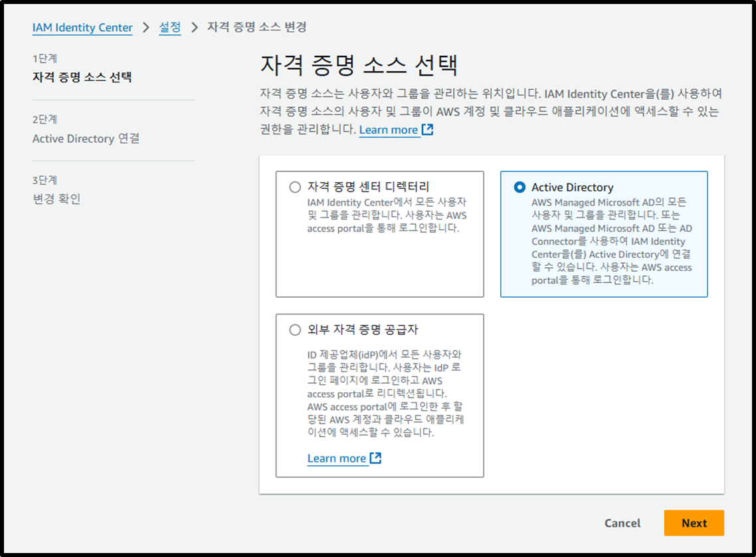This screenshot has width=756, height=557.
Task: Open Learn more link in page description
Action: (x=389, y=130)
